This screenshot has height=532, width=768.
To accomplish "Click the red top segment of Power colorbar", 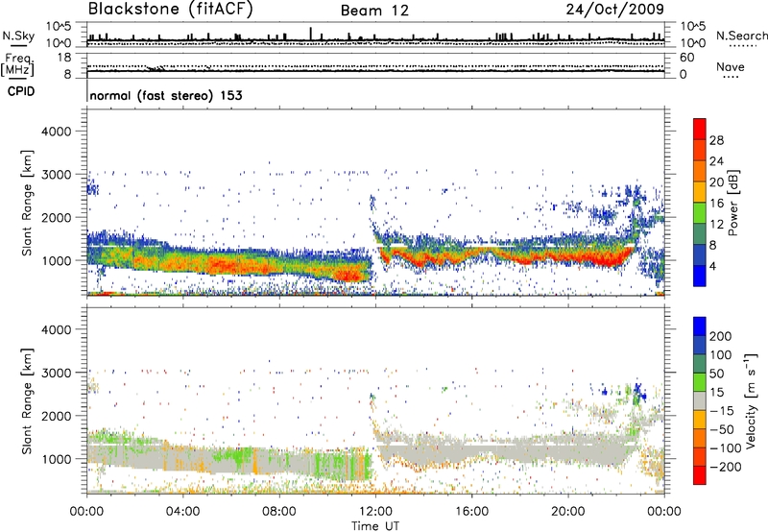I will (700, 129).
